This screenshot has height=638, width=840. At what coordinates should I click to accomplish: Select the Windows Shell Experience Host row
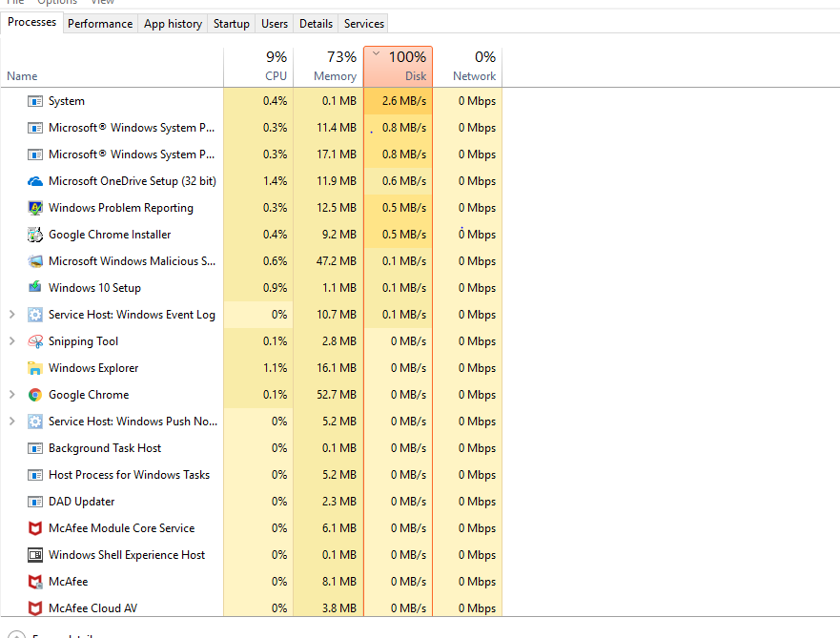252,555
